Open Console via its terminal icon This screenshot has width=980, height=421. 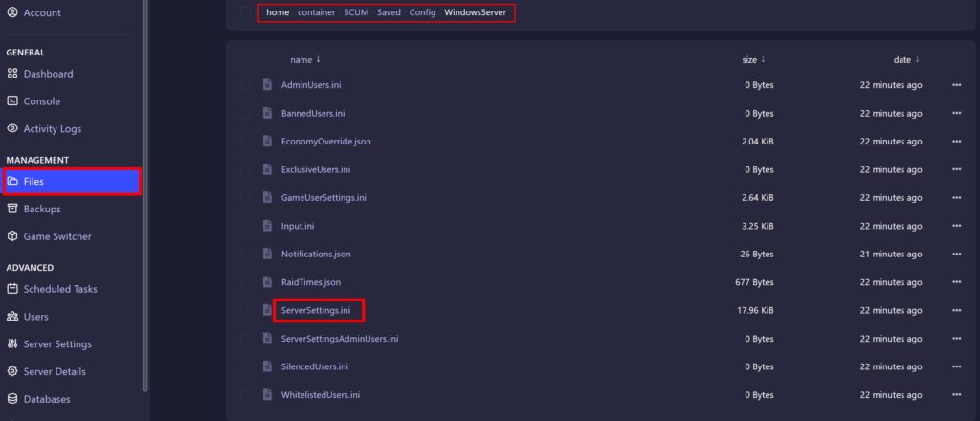click(x=12, y=101)
